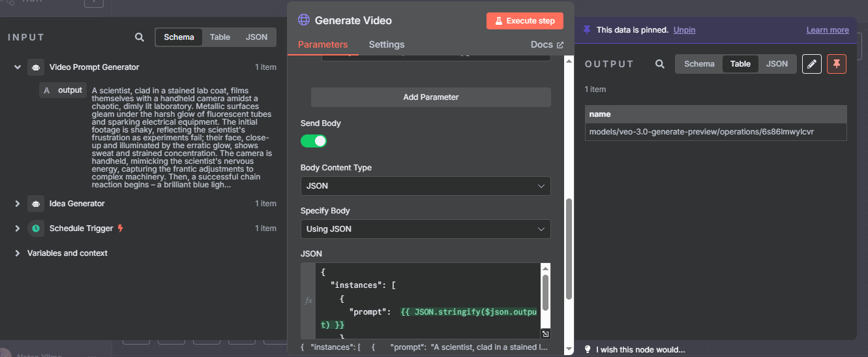The height and width of the screenshot is (357, 868).
Task: Open the Parameters tab
Action: coord(323,45)
